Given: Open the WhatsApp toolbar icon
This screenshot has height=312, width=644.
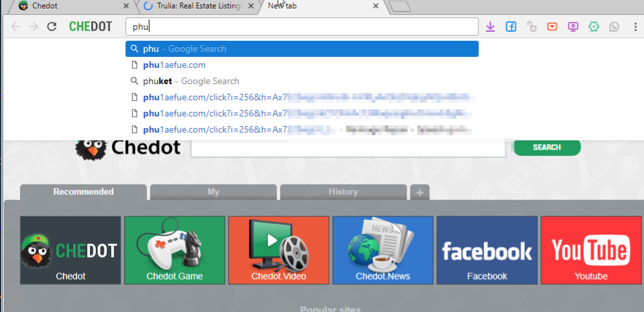Looking at the screenshot, I should [x=614, y=27].
